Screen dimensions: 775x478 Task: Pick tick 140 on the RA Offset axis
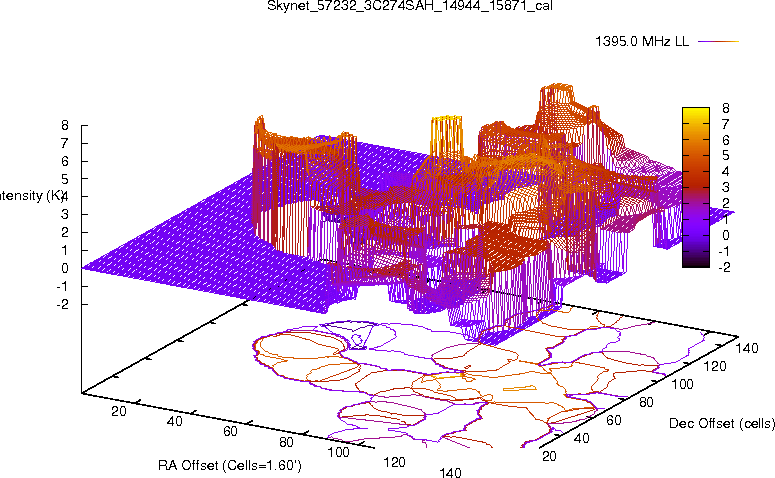[x=450, y=473]
